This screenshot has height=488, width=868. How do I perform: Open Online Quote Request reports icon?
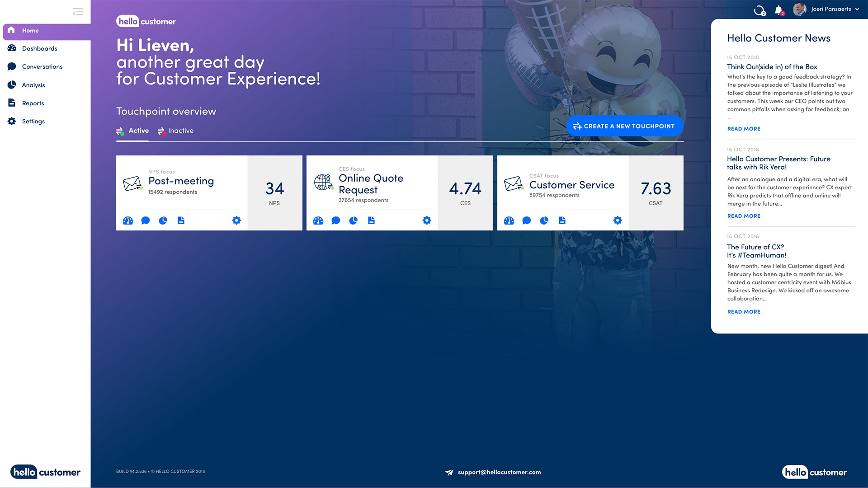coord(371,221)
